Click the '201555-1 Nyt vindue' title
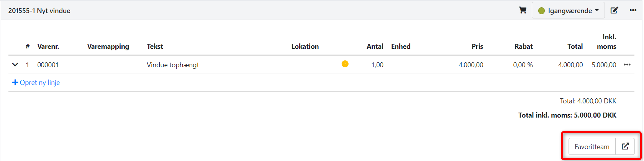Image resolution: width=644 pixels, height=161 pixels. pos(39,11)
